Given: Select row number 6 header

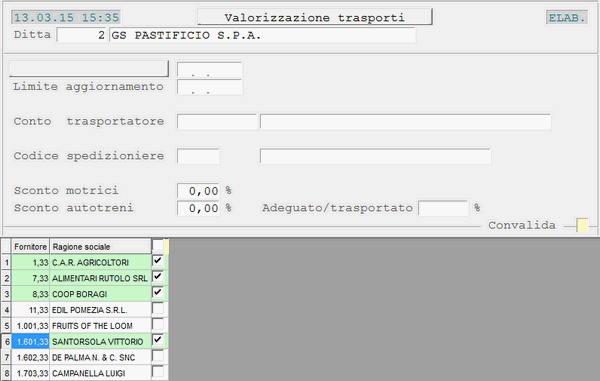Looking at the screenshot, I should [x=6, y=341].
